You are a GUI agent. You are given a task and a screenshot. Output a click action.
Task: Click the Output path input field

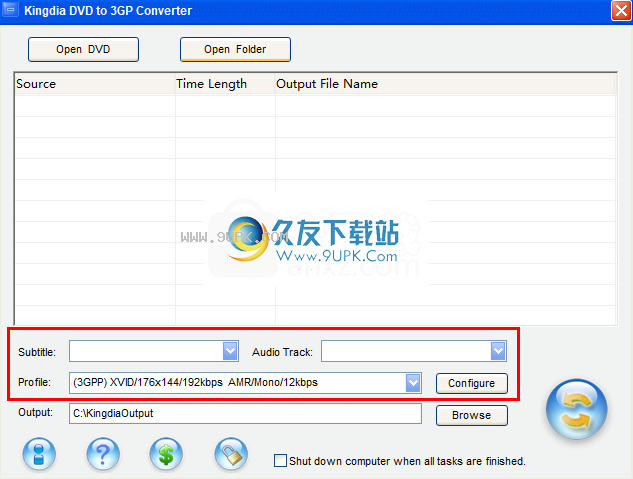(x=245, y=414)
